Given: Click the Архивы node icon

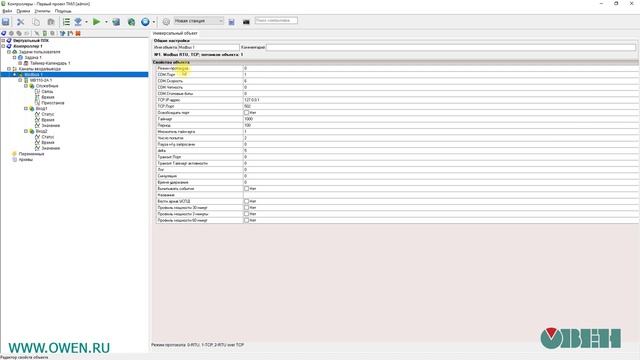Looking at the screenshot, I should 15,160.
